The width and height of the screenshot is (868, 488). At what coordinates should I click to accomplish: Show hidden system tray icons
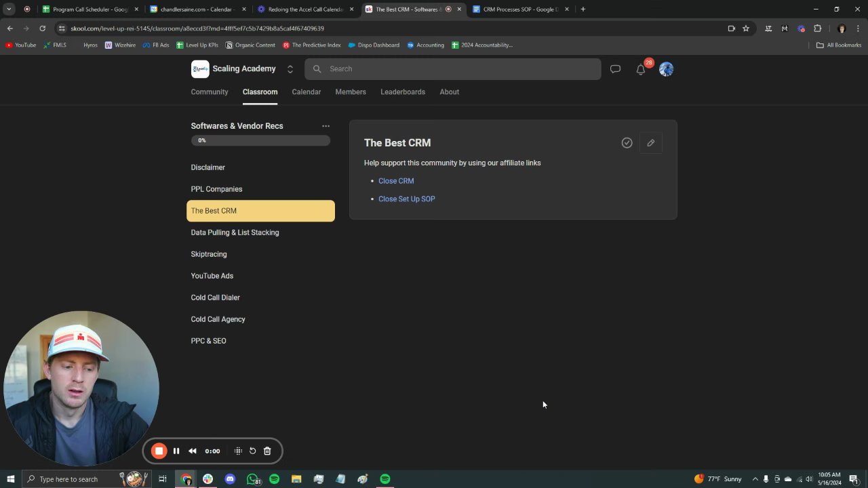tap(755, 479)
